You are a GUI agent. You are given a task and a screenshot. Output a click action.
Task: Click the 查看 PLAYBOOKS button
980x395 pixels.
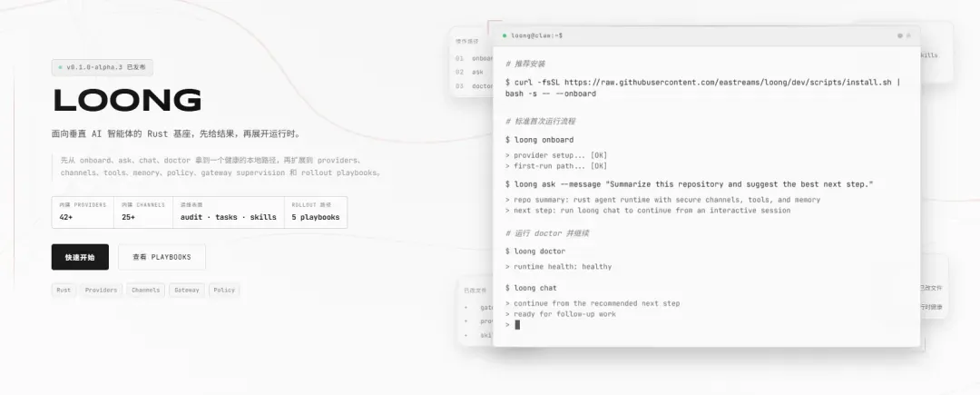[162, 257]
